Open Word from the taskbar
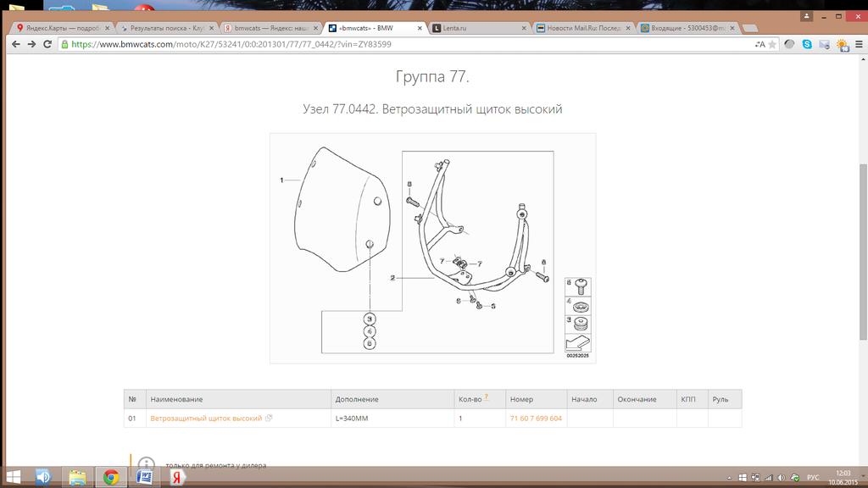868x488 pixels. [x=144, y=477]
